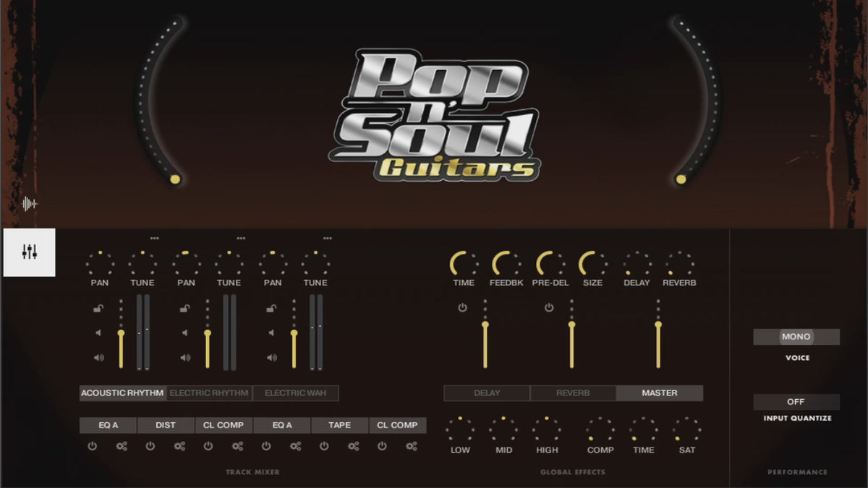Click the lock icon on first track
The height and width of the screenshot is (488, 868).
click(98, 309)
